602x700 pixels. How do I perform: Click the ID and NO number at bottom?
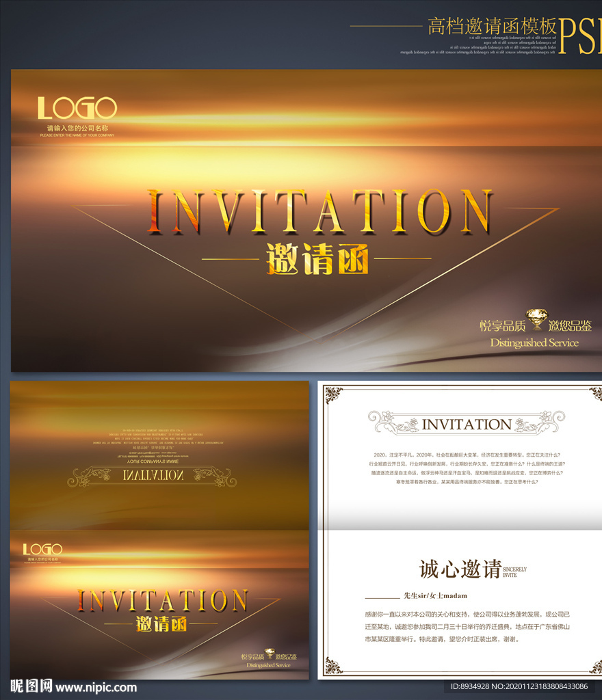pos(519,686)
